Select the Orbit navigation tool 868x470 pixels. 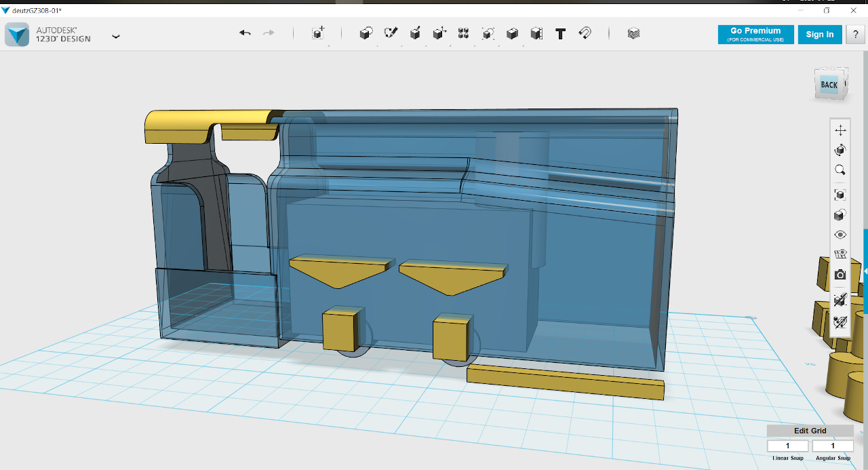pyautogui.click(x=840, y=150)
